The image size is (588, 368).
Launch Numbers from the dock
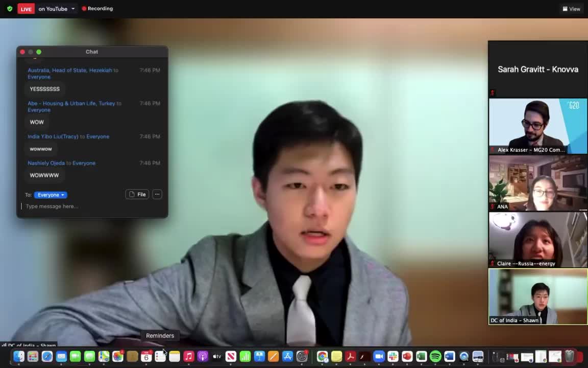(x=245, y=356)
